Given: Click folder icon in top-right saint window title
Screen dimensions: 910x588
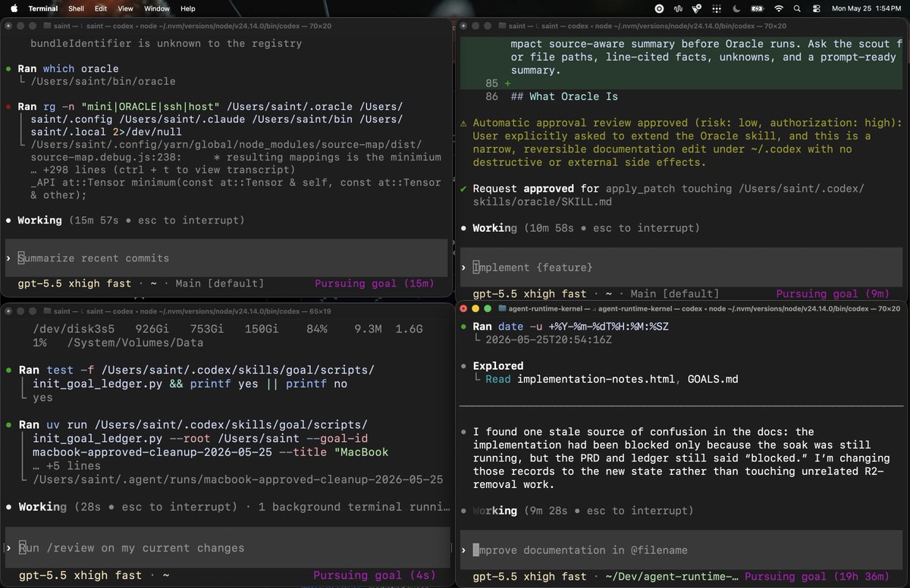Looking at the screenshot, I should click(x=502, y=24).
